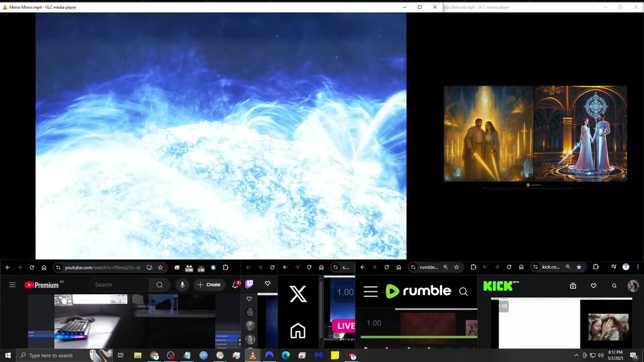The image size is (644, 362).
Task: Open YouTube notifications bell
Action: 235,285
